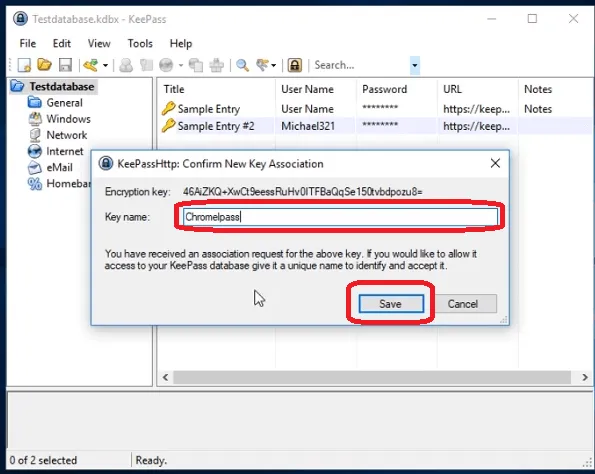595x474 pixels.
Task: Select the Windows group
Action: click(x=68, y=119)
